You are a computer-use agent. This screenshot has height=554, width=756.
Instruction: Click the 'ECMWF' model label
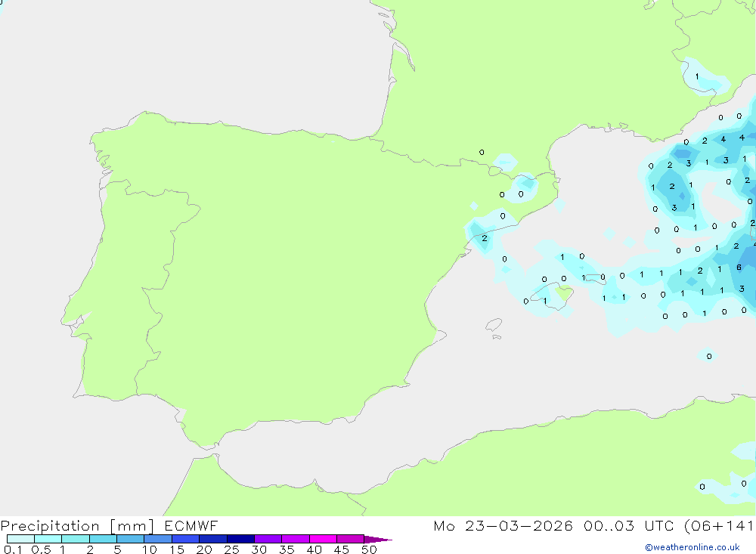191,525
